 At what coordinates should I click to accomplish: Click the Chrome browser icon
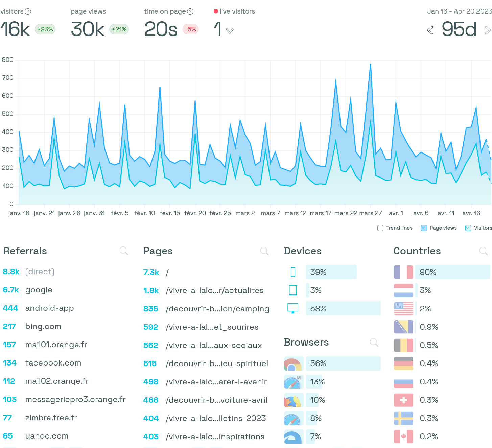(x=293, y=364)
